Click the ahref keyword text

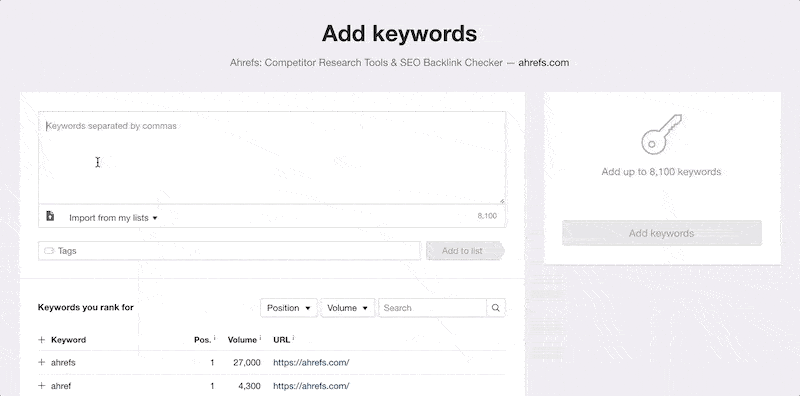click(x=61, y=386)
